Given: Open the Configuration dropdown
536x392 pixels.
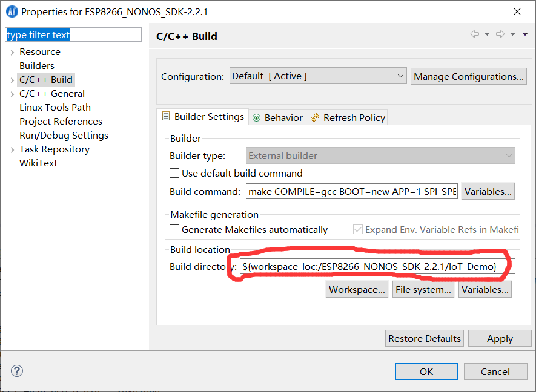Looking at the screenshot, I should (x=399, y=76).
